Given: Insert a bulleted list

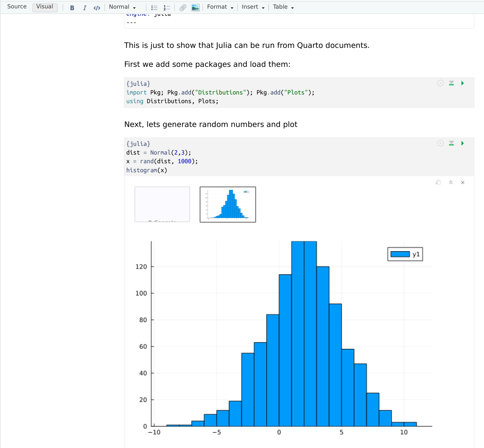Looking at the screenshot, I should click(x=154, y=8).
